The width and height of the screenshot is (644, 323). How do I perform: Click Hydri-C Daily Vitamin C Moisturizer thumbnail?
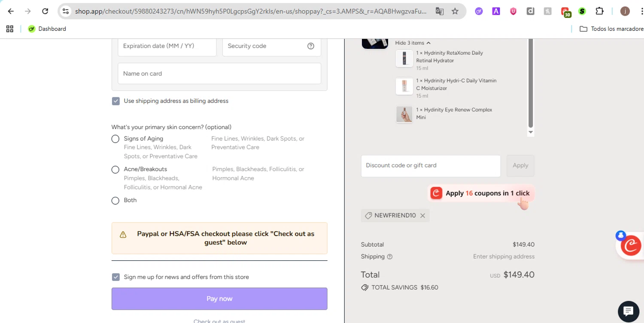click(x=404, y=86)
